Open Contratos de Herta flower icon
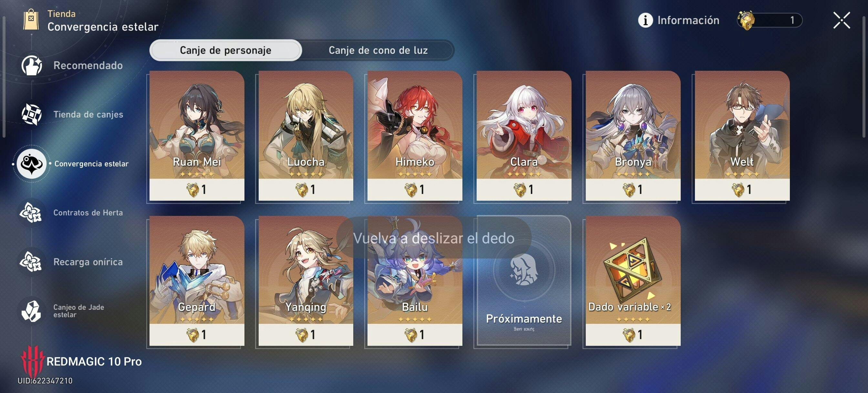 point(31,213)
